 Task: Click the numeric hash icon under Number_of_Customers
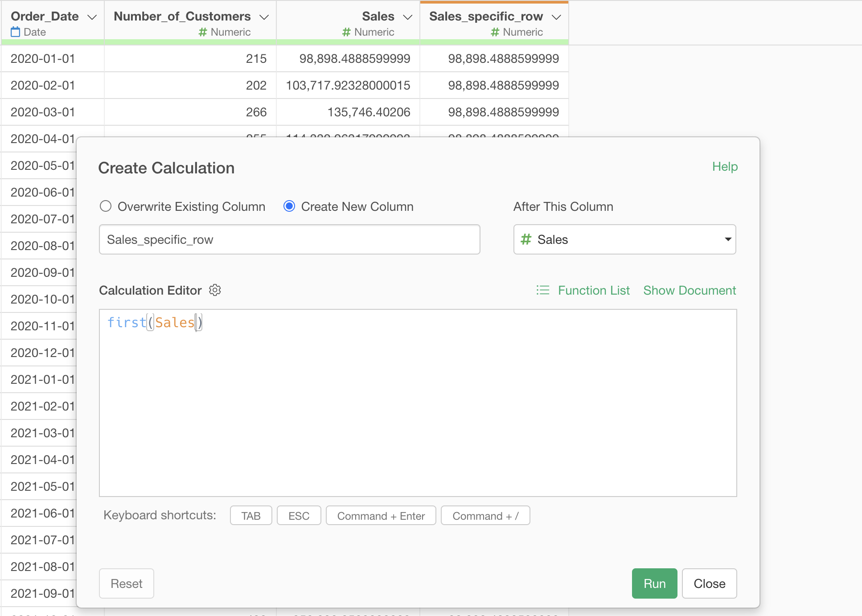click(203, 32)
